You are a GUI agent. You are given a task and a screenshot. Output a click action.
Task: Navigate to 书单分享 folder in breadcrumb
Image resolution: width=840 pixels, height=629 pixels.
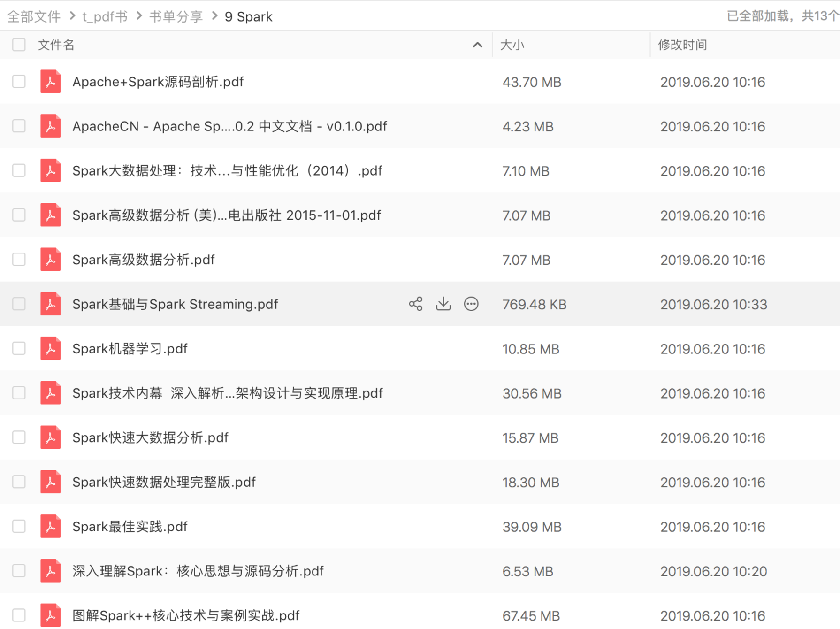176,17
